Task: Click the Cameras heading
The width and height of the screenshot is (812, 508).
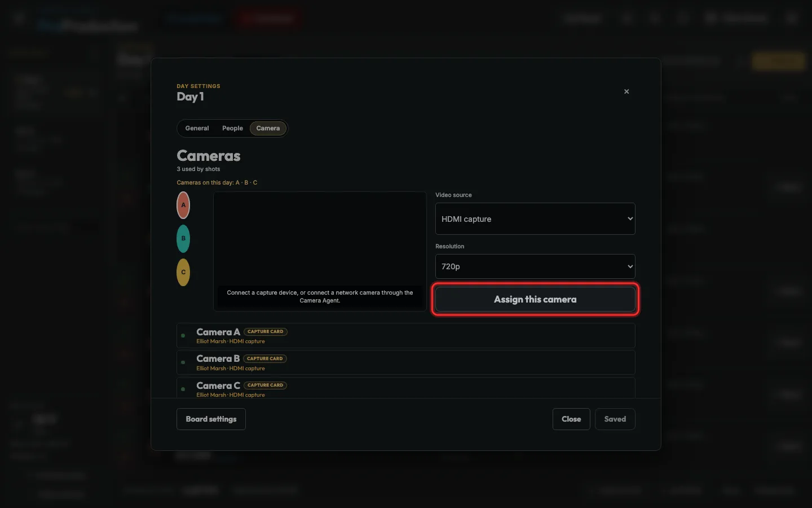Action: (x=209, y=156)
